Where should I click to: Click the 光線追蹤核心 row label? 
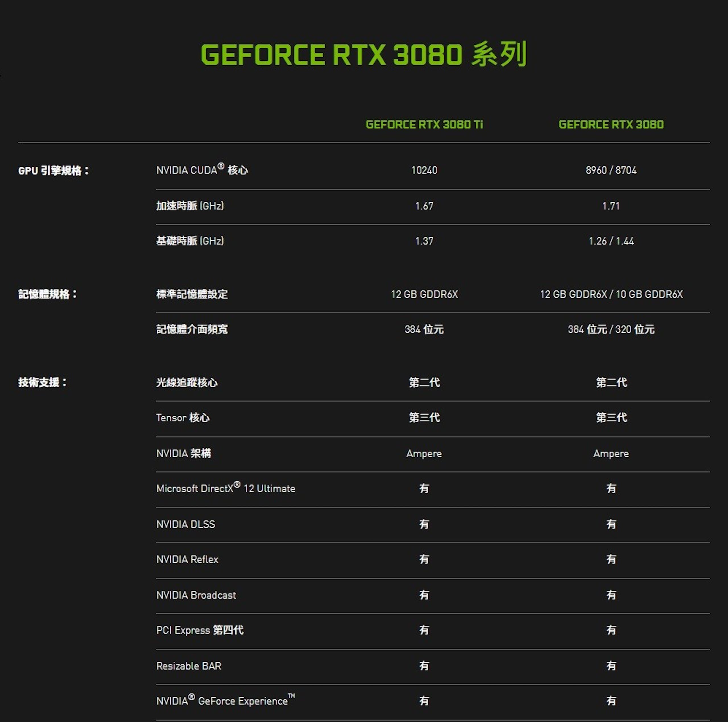click(x=187, y=382)
